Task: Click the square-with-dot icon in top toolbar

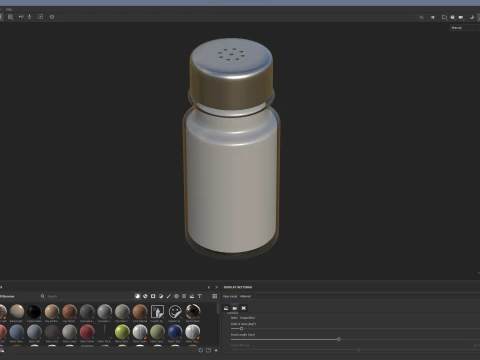Action: pyautogui.click(x=40, y=17)
